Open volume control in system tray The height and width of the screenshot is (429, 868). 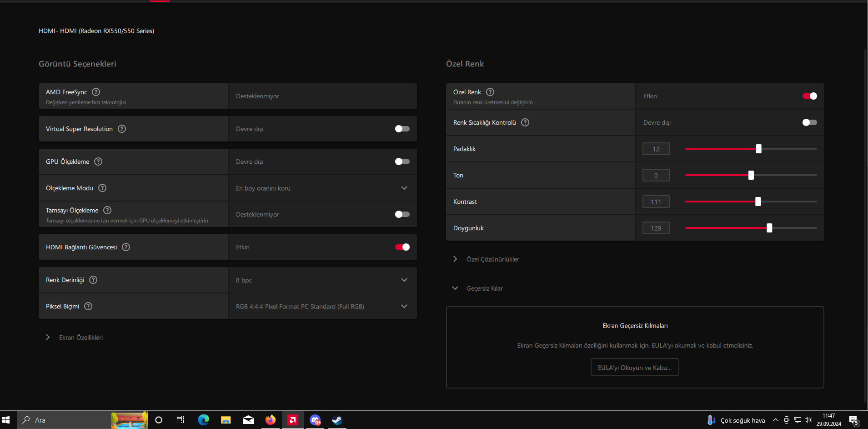tap(808, 420)
